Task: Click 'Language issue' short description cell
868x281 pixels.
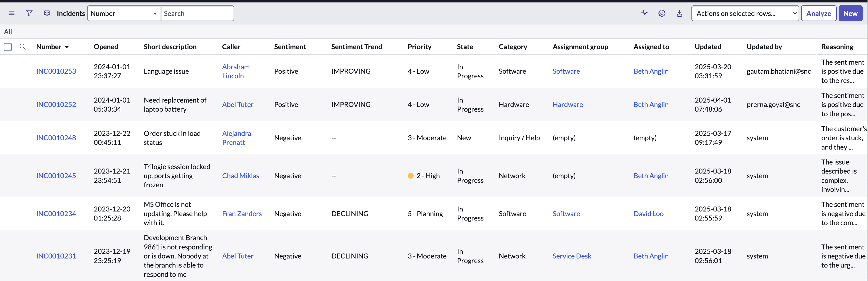Action: pyautogui.click(x=166, y=71)
